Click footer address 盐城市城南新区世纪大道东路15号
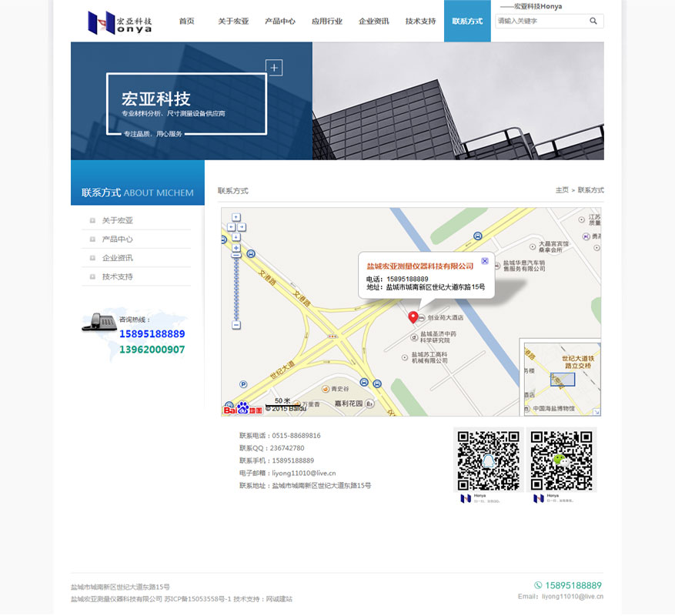This screenshot has height=616, width=675. (x=120, y=587)
